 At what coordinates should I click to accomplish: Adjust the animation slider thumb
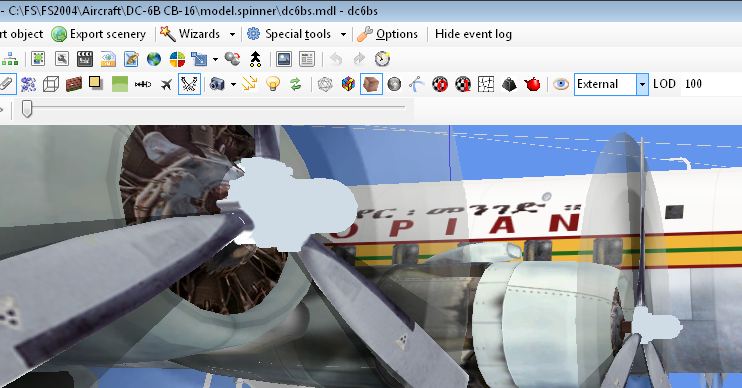click(27, 108)
